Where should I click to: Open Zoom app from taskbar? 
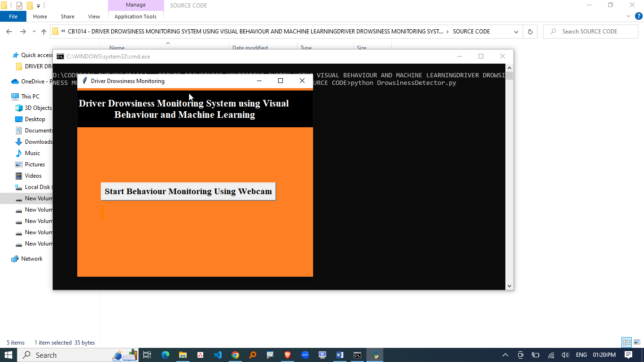(305, 355)
